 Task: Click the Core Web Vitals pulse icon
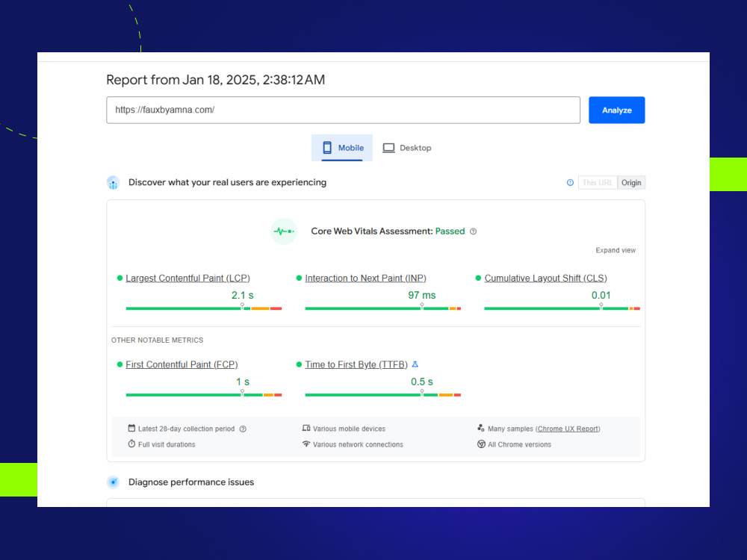pos(284,231)
